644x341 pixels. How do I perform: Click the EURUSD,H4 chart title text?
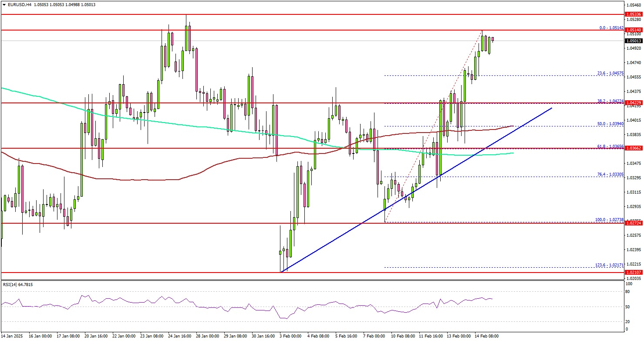click(x=18, y=4)
